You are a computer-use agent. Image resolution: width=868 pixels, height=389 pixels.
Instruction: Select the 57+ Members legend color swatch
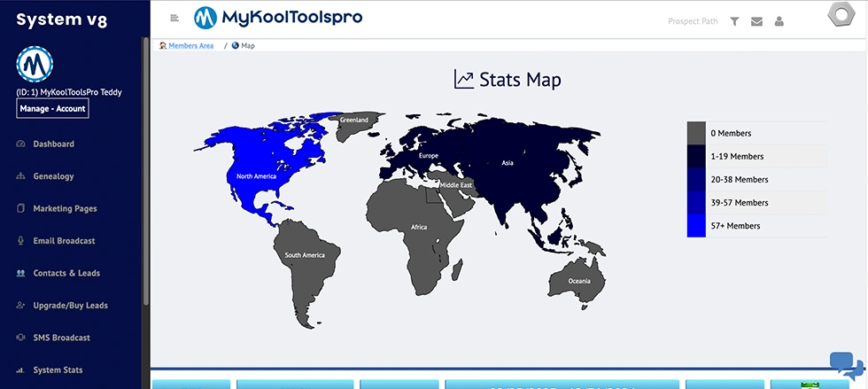[696, 226]
